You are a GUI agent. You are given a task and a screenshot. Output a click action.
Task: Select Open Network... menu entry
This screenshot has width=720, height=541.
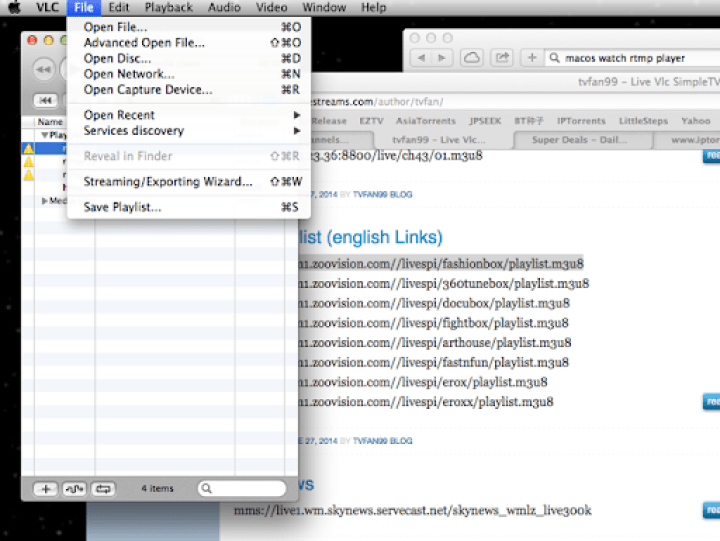coord(189,74)
